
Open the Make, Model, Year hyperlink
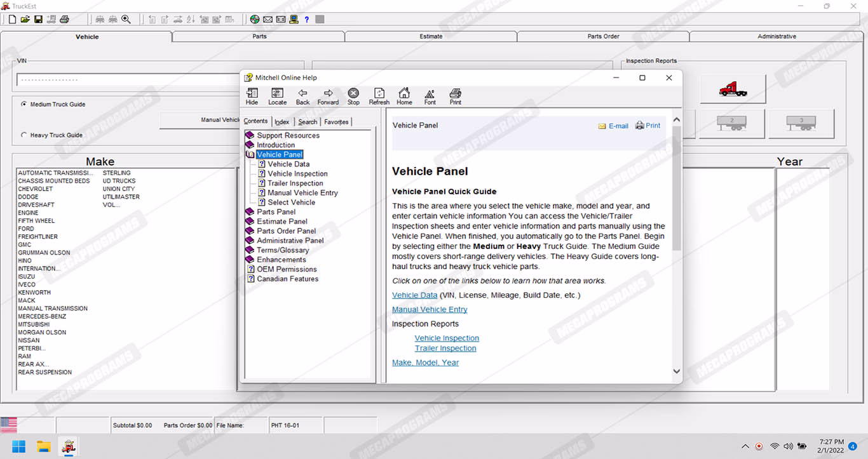[x=425, y=363]
